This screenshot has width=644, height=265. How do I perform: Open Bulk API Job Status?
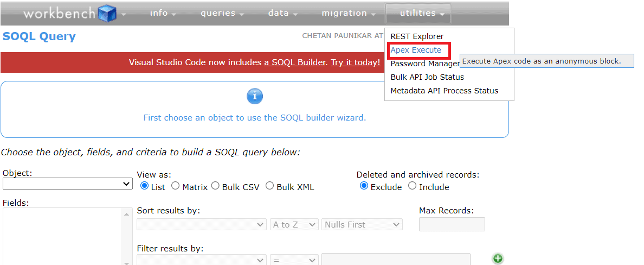(427, 77)
